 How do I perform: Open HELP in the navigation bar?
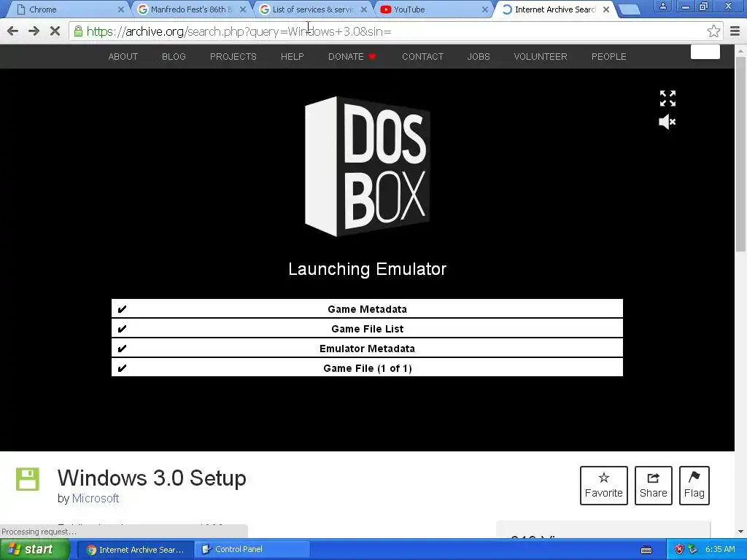292,57
